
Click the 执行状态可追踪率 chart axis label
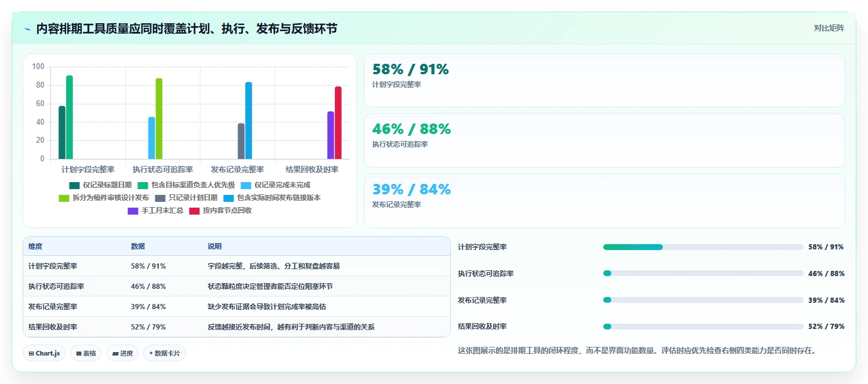(163, 169)
